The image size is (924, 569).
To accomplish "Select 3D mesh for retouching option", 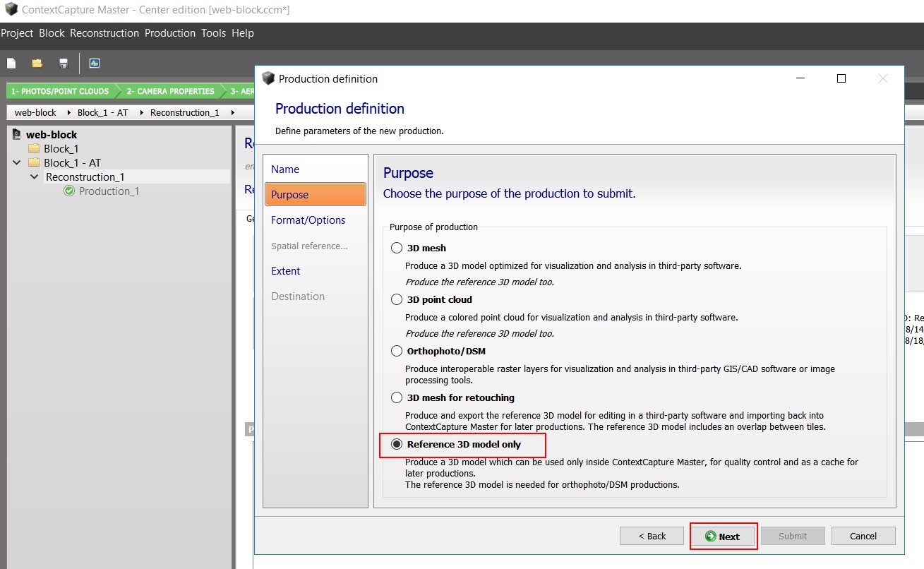I will click(x=397, y=397).
